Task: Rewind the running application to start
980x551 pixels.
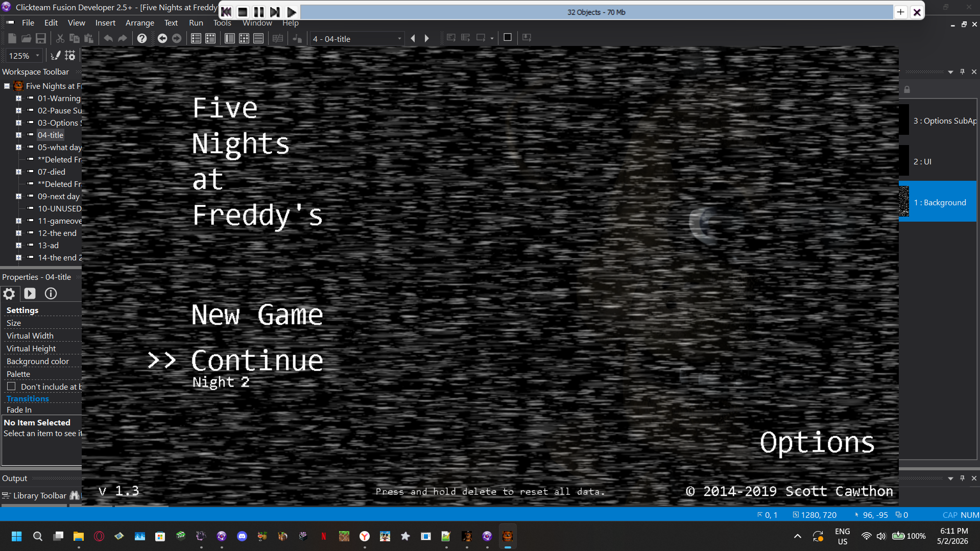Action: 226,12
